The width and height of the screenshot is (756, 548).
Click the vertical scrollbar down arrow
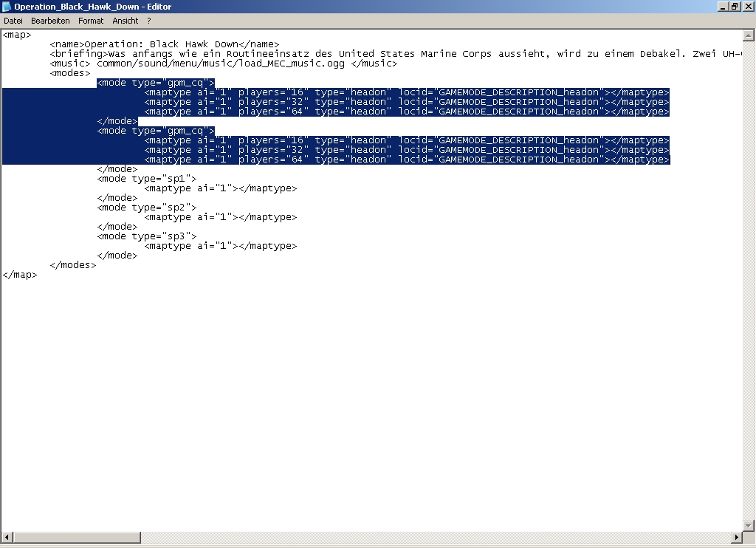pyautogui.click(x=749, y=525)
